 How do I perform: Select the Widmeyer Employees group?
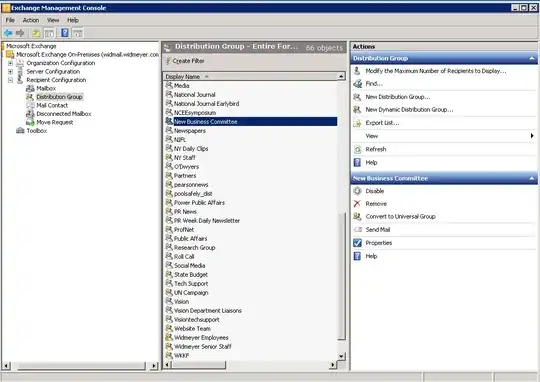click(201, 338)
